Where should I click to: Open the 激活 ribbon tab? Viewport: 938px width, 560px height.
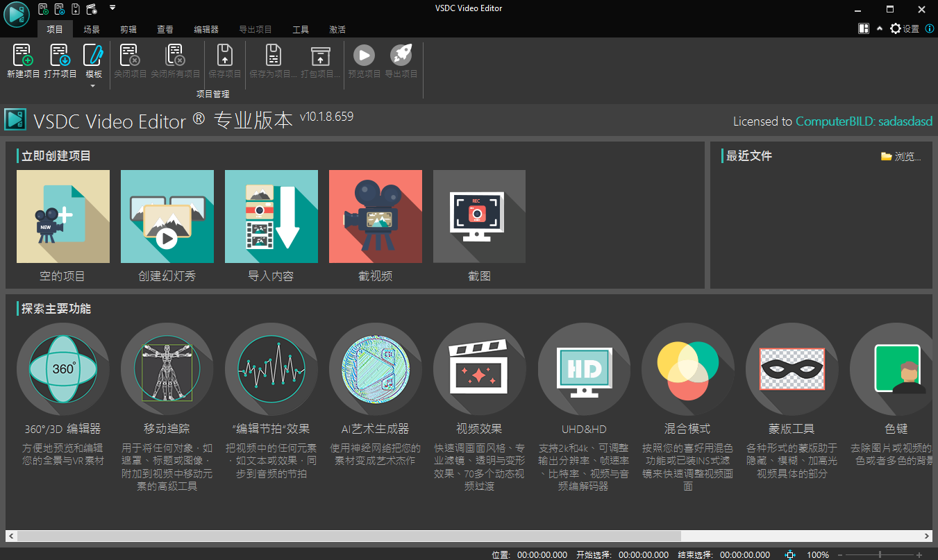click(x=337, y=29)
